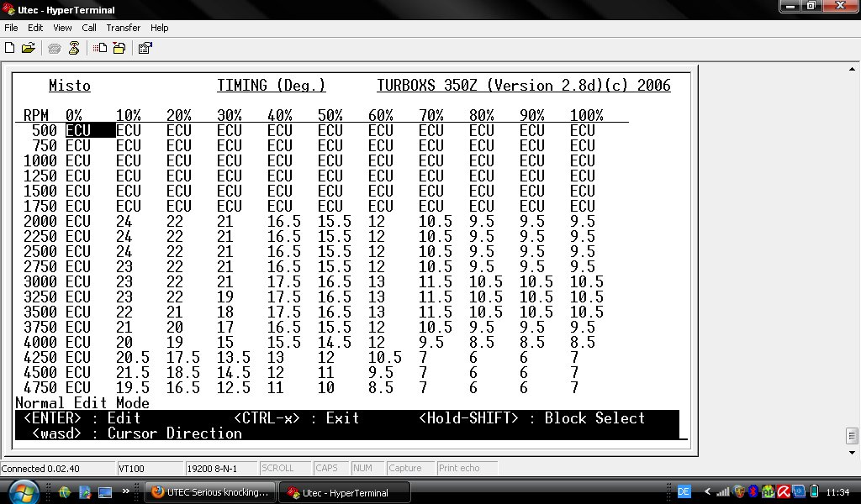The image size is (861, 504).
Task: Click the DE language indicator
Action: [684, 491]
